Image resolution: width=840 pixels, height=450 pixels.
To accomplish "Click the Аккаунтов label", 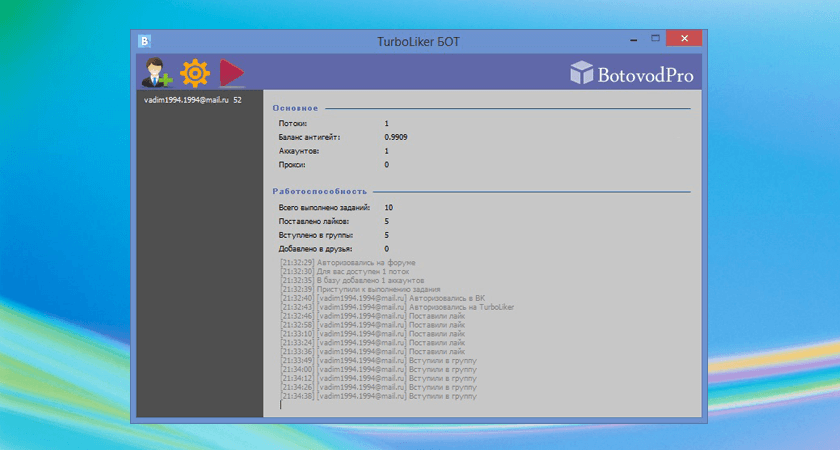I will pyautogui.click(x=298, y=151).
